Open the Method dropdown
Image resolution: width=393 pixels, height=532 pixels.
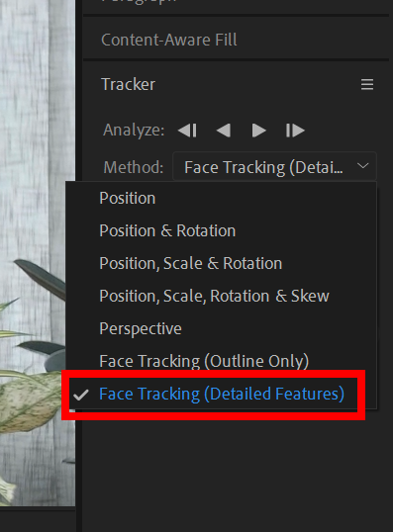tap(274, 166)
